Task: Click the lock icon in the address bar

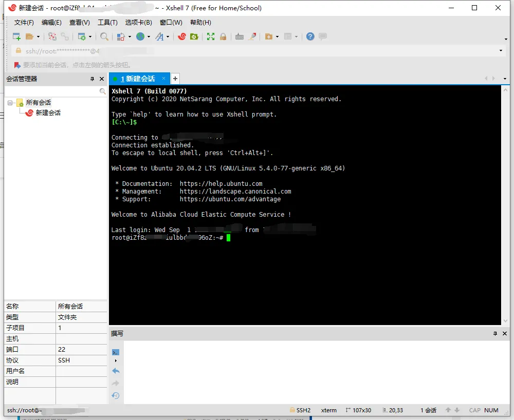Action: click(19, 51)
